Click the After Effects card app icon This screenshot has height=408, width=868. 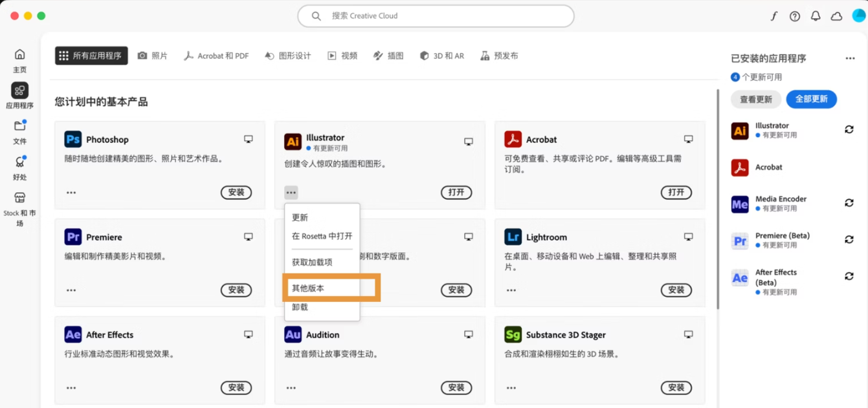point(73,334)
